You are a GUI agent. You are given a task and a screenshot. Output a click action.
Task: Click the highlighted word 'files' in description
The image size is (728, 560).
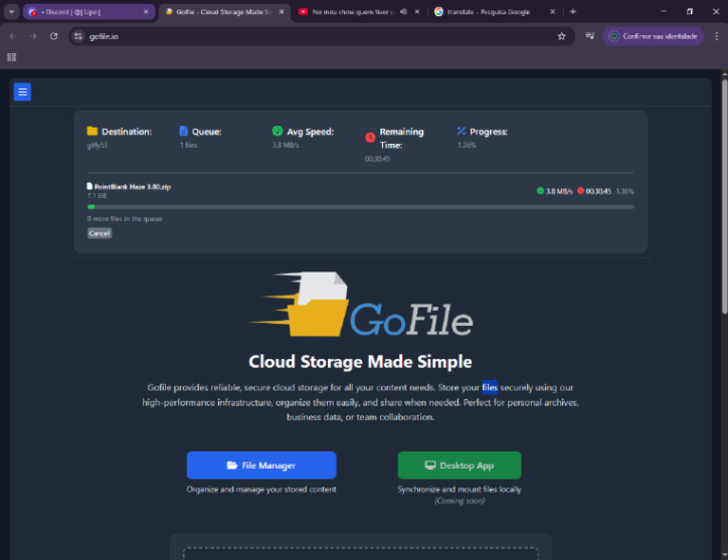point(489,388)
